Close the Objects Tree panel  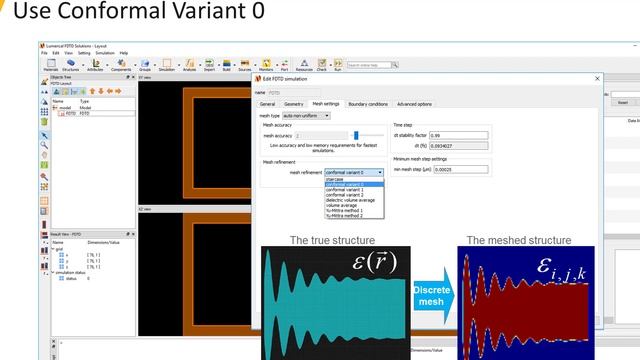[133, 77]
